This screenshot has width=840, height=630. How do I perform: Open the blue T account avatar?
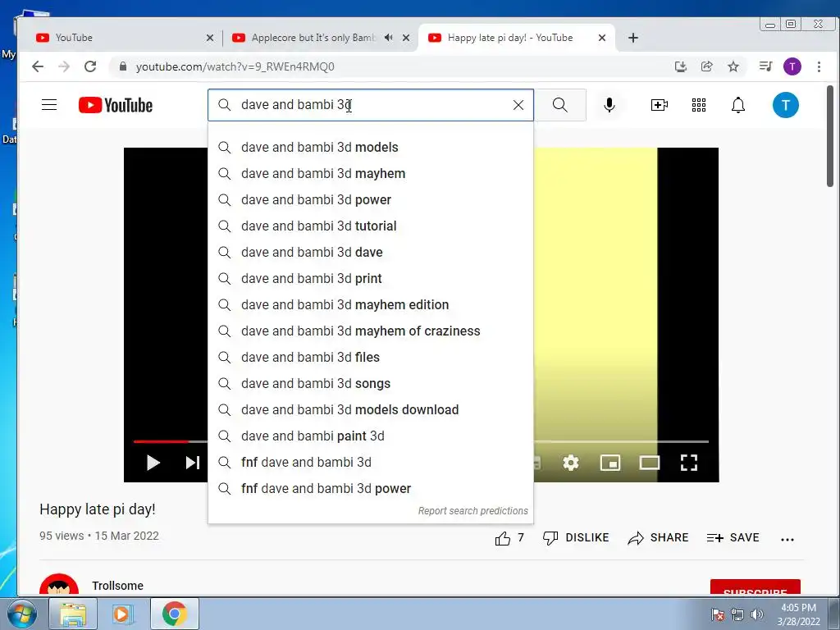(x=785, y=105)
